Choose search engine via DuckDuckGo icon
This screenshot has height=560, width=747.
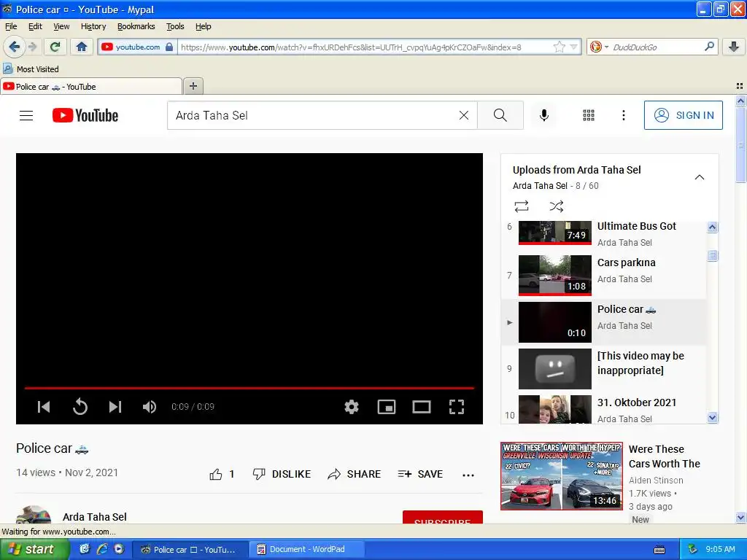click(599, 47)
